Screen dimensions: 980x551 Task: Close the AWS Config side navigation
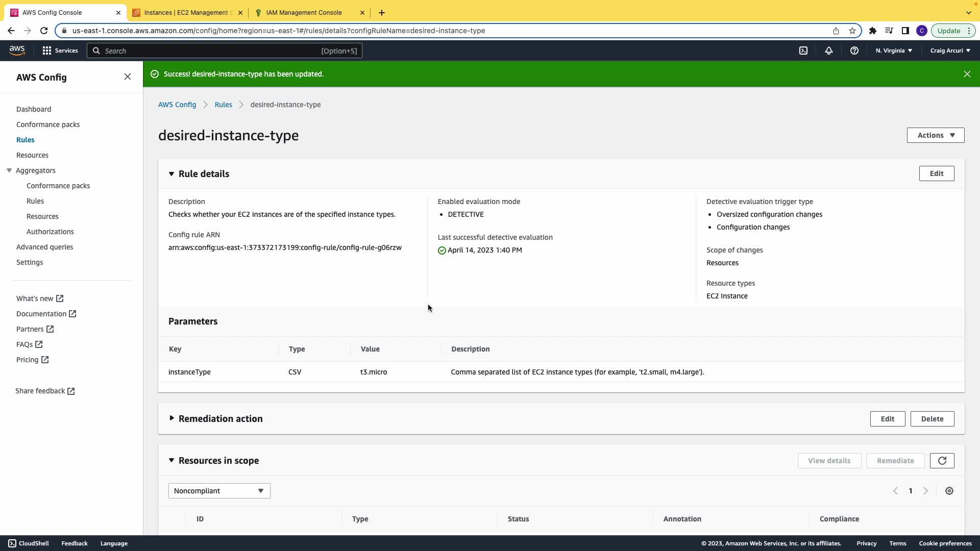coord(128,77)
